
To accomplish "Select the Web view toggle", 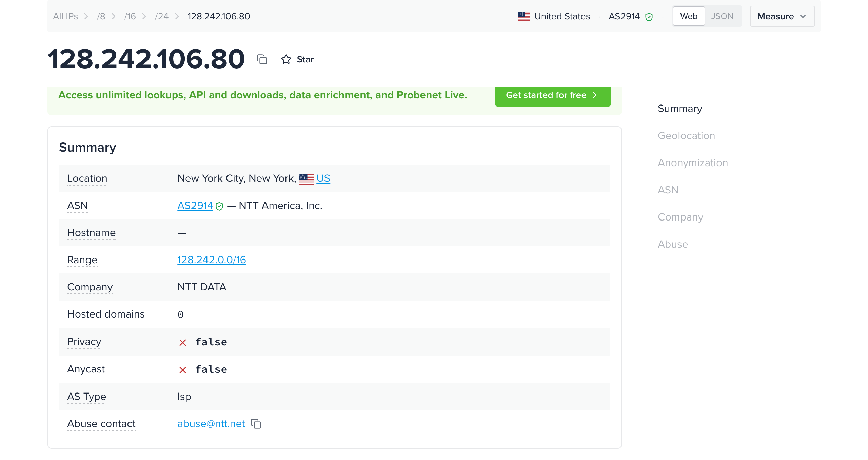I will (689, 16).
